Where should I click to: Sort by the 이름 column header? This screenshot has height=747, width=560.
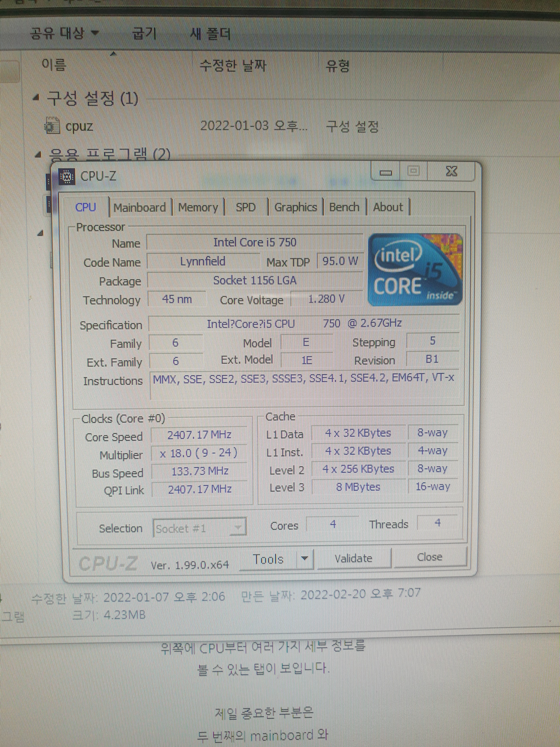coord(54,65)
